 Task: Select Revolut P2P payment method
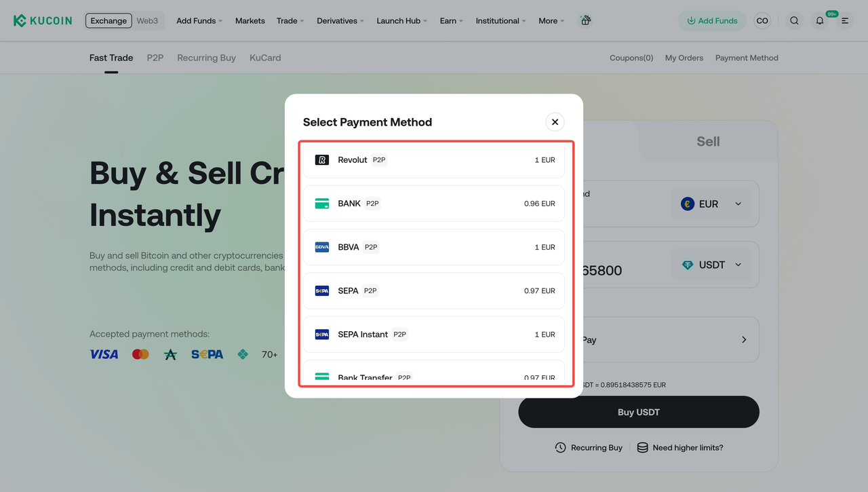434,160
